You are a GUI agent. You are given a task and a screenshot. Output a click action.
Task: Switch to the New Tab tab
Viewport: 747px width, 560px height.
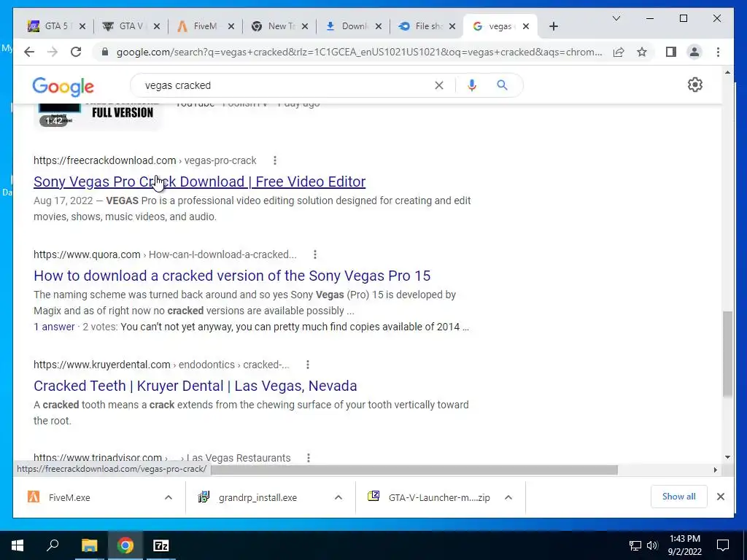click(x=274, y=26)
